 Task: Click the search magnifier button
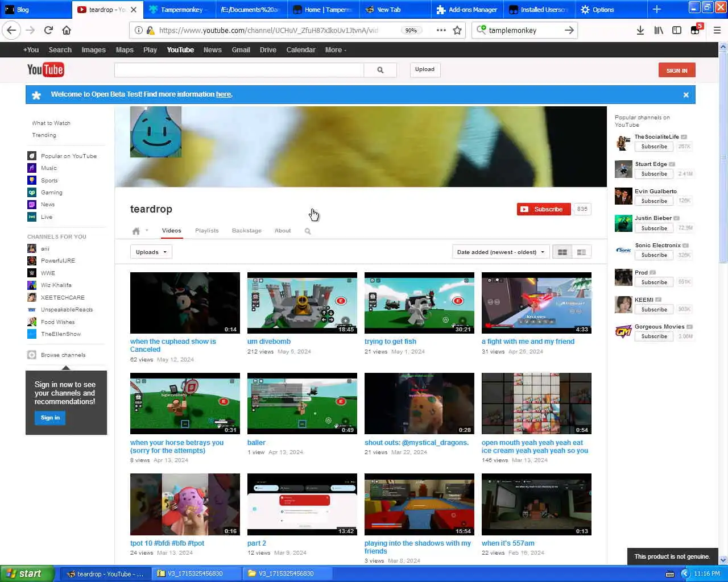click(x=380, y=70)
